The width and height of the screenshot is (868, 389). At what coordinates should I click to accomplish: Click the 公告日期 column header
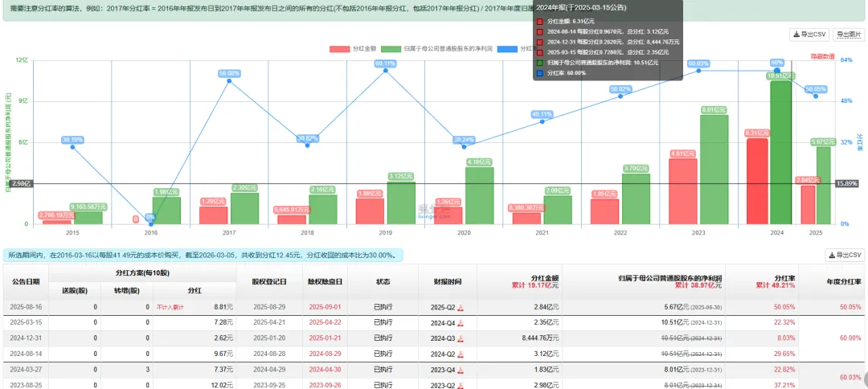(26, 281)
